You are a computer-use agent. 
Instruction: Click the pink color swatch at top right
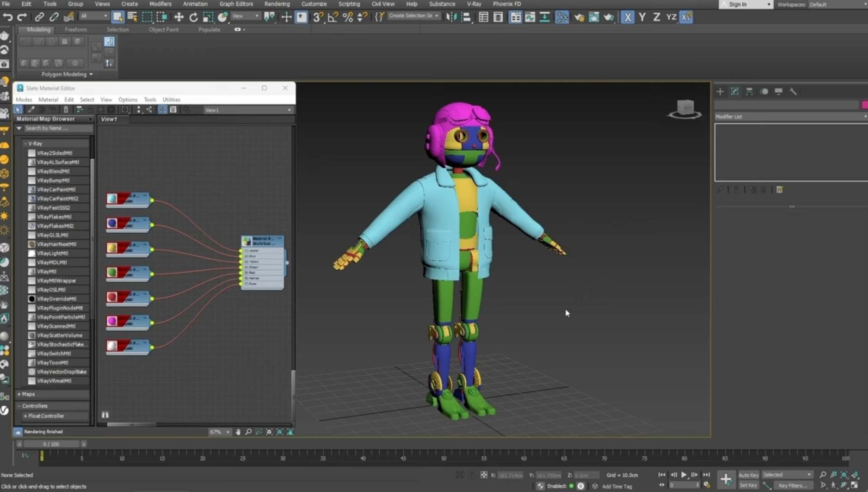tap(865, 104)
